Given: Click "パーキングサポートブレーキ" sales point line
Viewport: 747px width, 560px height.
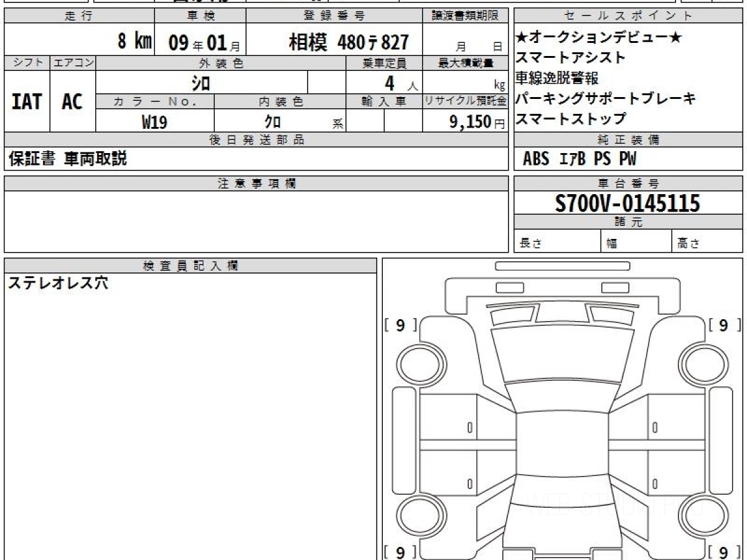Looking at the screenshot, I should pyautogui.click(x=606, y=98).
